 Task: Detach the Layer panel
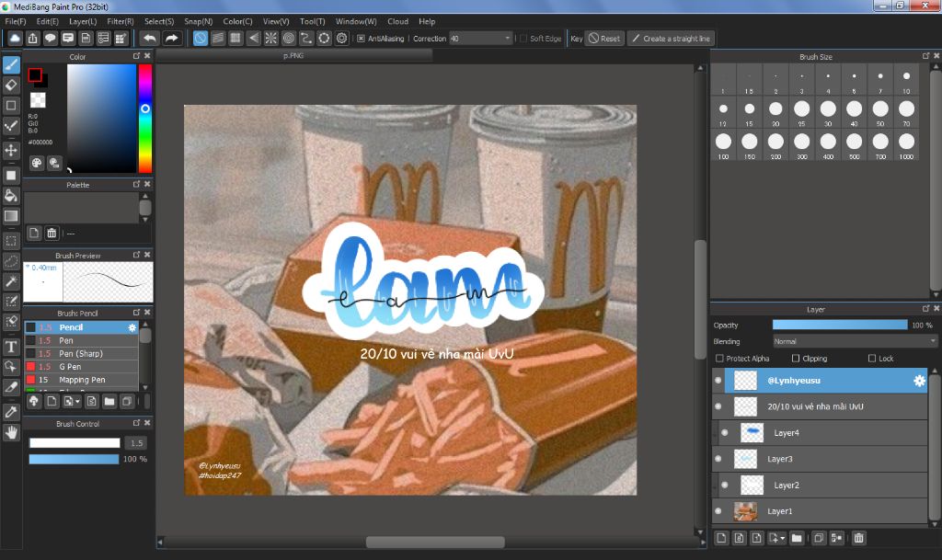925,309
